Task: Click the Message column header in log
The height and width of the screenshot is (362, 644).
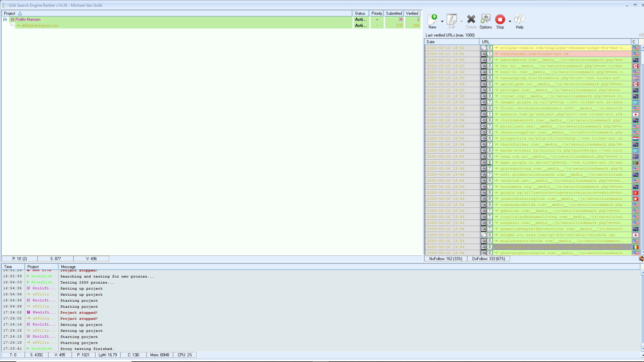Action: tap(349, 267)
